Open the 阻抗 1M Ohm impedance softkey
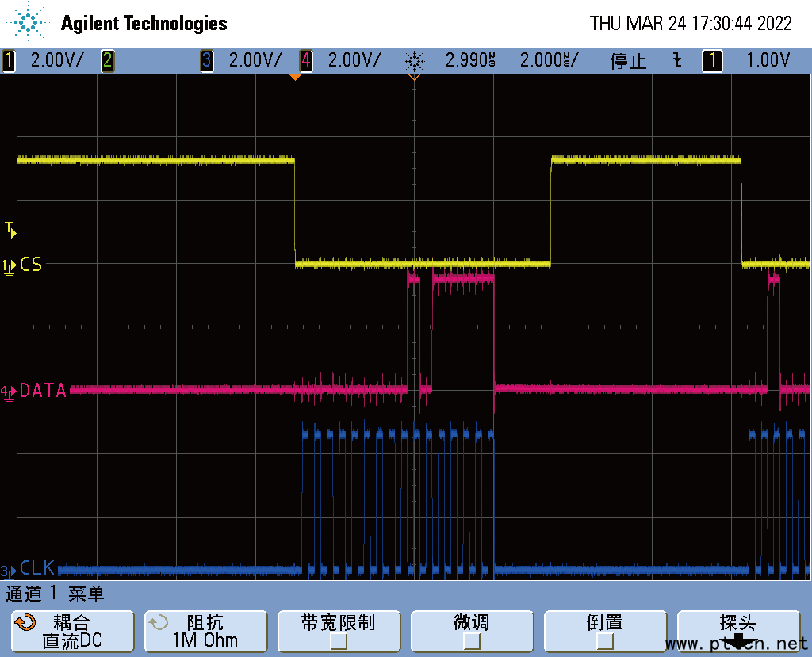This screenshot has height=657, width=812. click(x=205, y=632)
